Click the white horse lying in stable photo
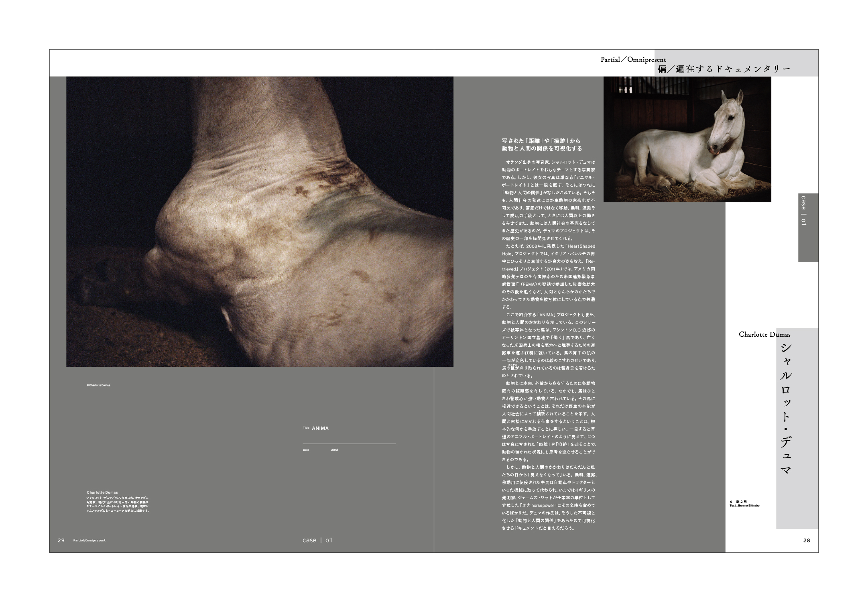The height and width of the screenshot is (602, 868). [x=687, y=139]
